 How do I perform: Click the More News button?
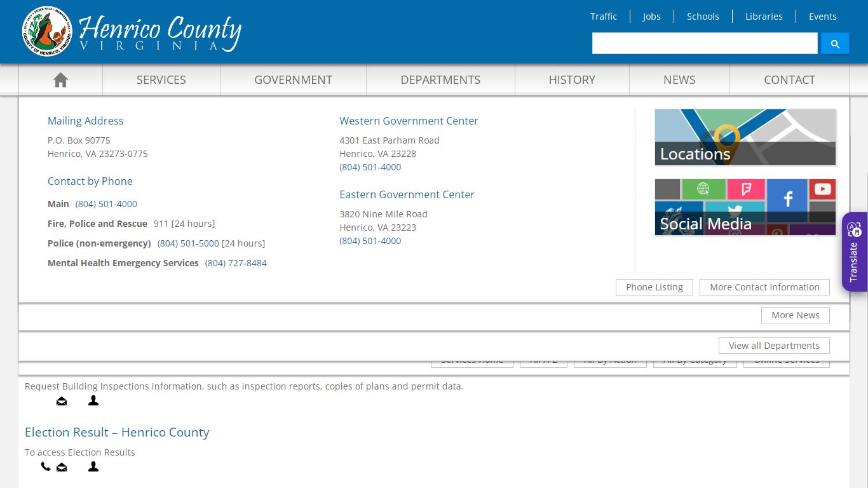[796, 315]
